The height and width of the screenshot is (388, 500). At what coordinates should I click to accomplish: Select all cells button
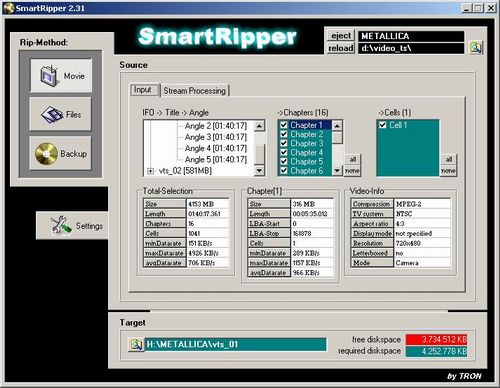tap(449, 159)
